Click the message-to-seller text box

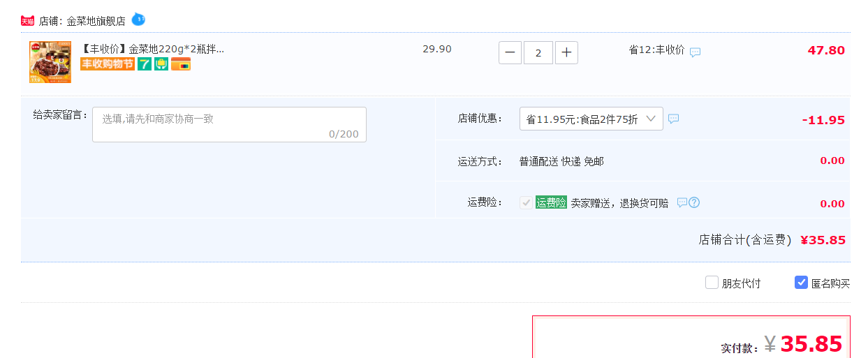pos(229,124)
